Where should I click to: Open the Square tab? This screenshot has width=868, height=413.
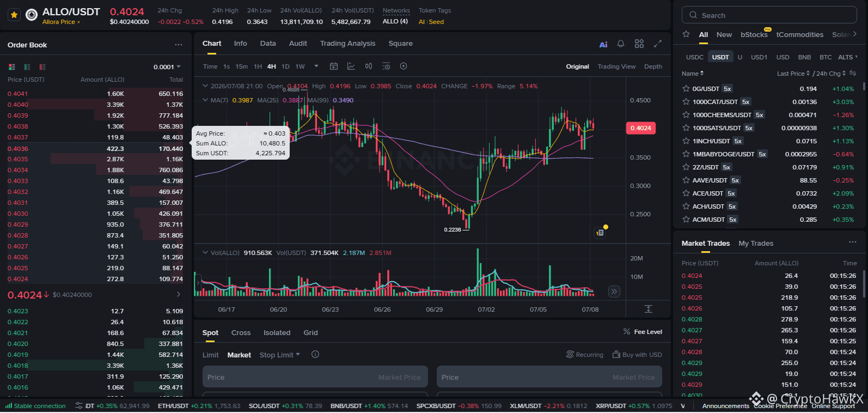400,44
